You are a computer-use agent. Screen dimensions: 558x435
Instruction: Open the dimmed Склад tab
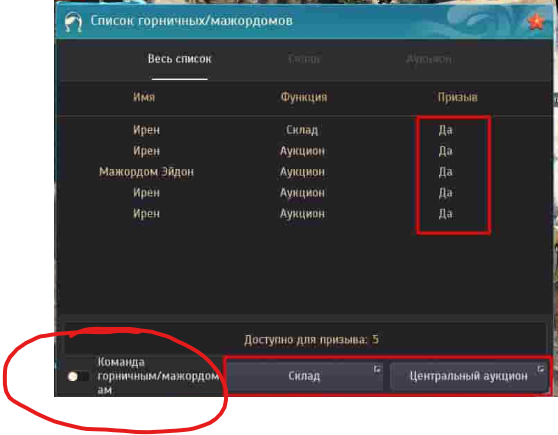[304, 59]
